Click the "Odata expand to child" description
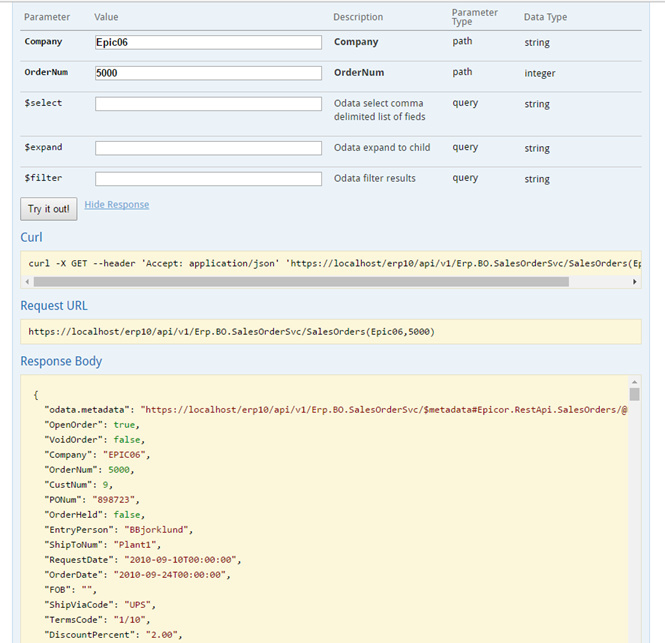 click(x=382, y=148)
